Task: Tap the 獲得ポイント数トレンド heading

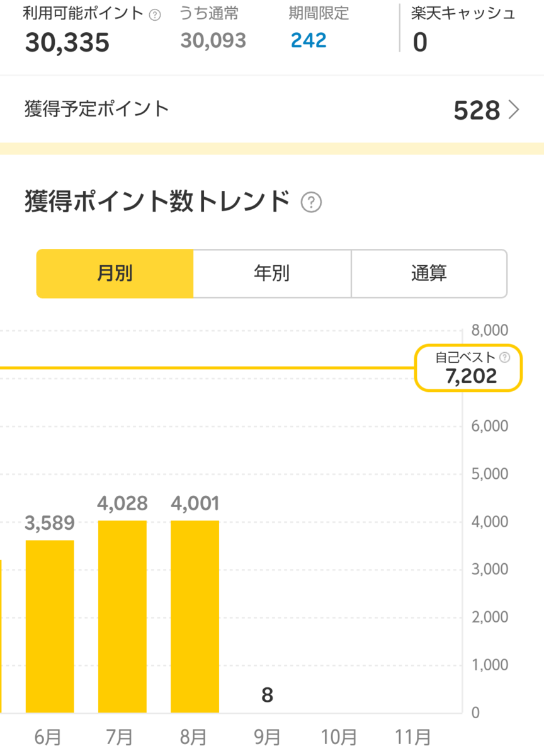Action: (157, 202)
